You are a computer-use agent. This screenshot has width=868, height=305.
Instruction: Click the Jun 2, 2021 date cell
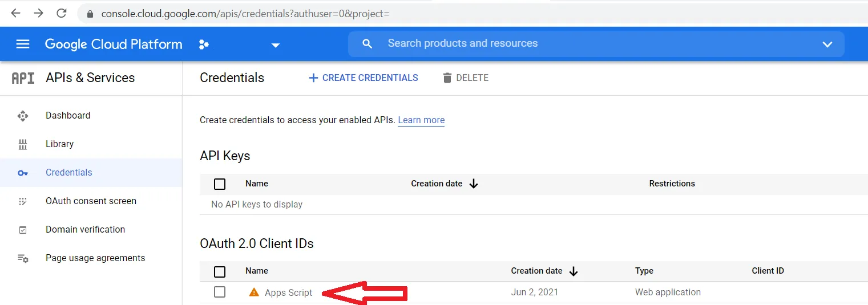pos(535,292)
